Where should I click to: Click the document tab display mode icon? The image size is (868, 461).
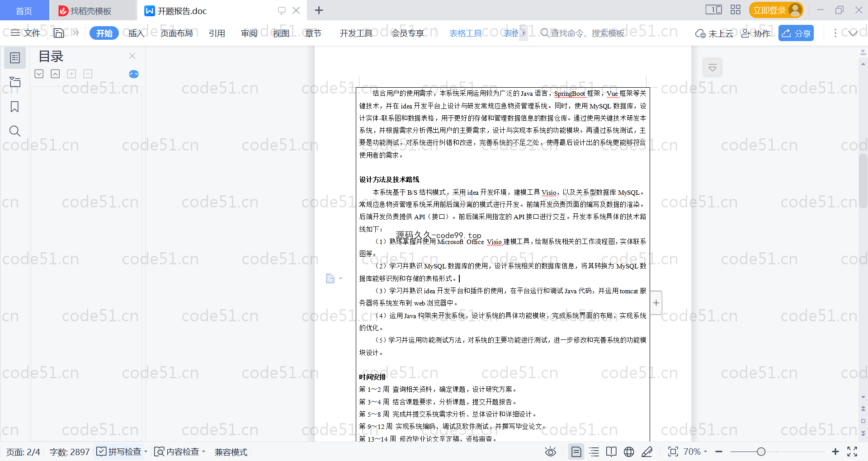(x=282, y=10)
